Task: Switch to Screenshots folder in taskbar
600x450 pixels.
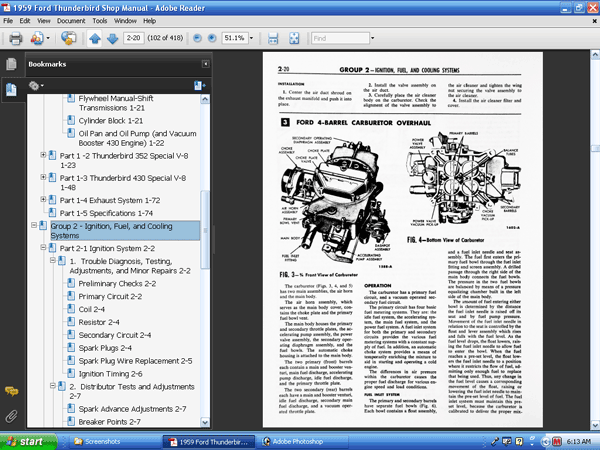Action: coord(114,442)
